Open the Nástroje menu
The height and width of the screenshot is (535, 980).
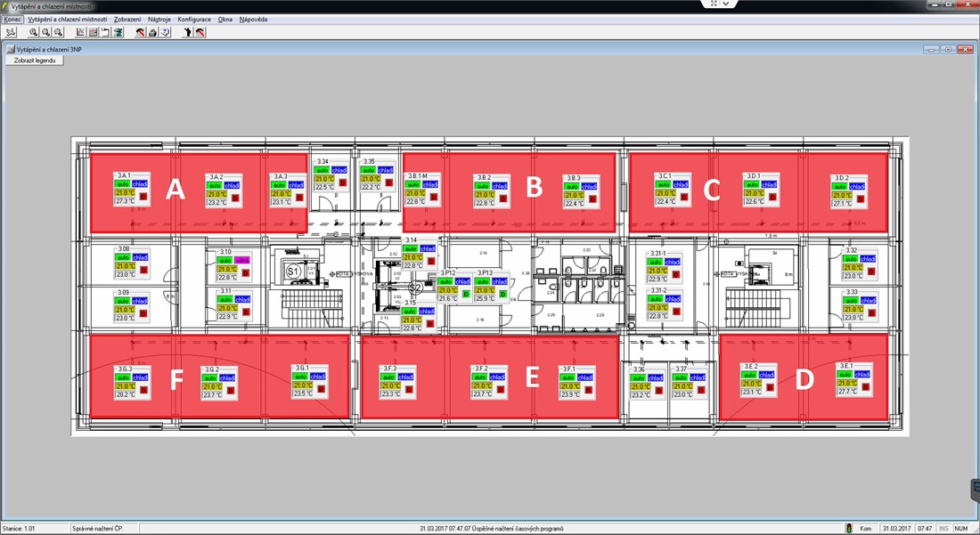coord(159,19)
